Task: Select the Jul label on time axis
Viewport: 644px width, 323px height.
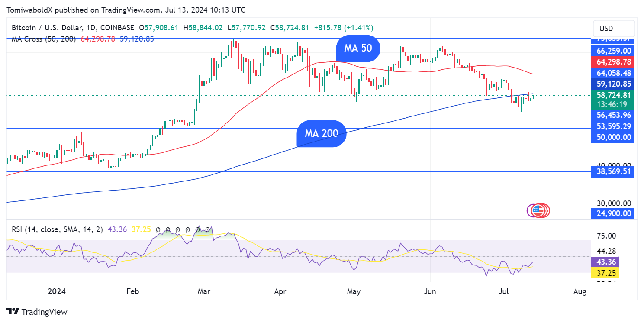Action: click(504, 291)
